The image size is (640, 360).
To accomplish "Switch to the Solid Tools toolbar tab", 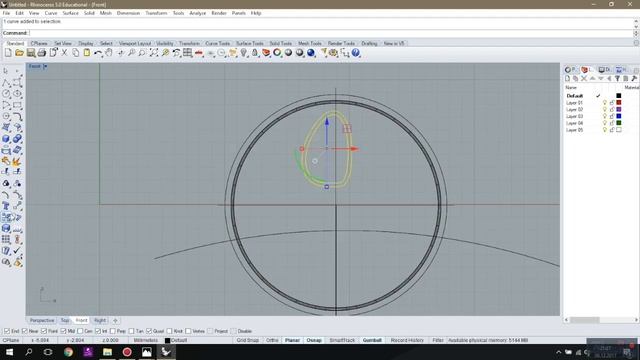I will pos(281,43).
